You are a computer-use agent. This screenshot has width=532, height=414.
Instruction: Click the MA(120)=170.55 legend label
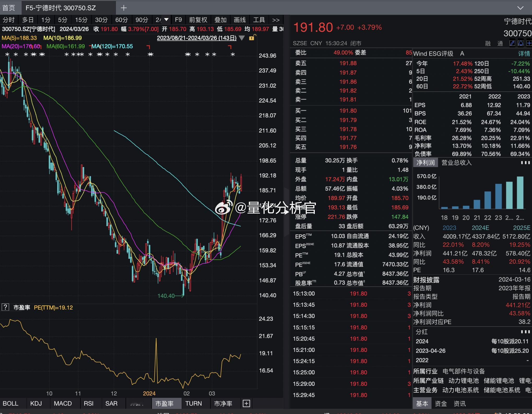pyautogui.click(x=112, y=46)
